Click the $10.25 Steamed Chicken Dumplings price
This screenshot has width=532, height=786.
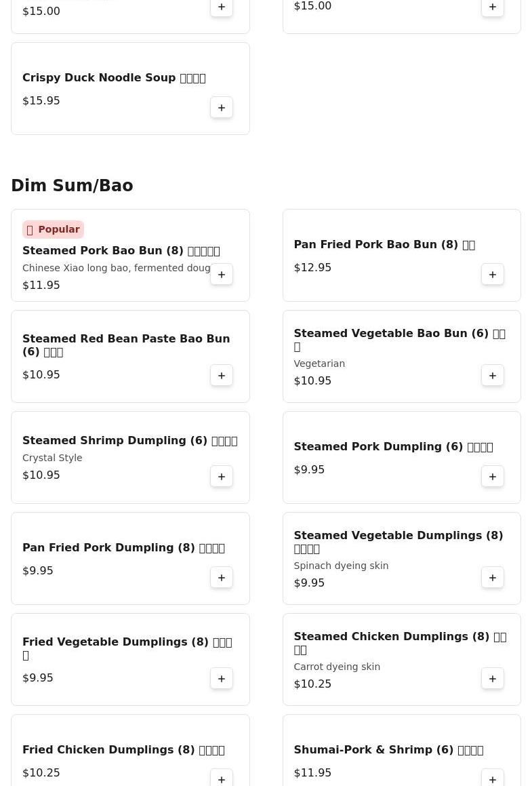[312, 684]
